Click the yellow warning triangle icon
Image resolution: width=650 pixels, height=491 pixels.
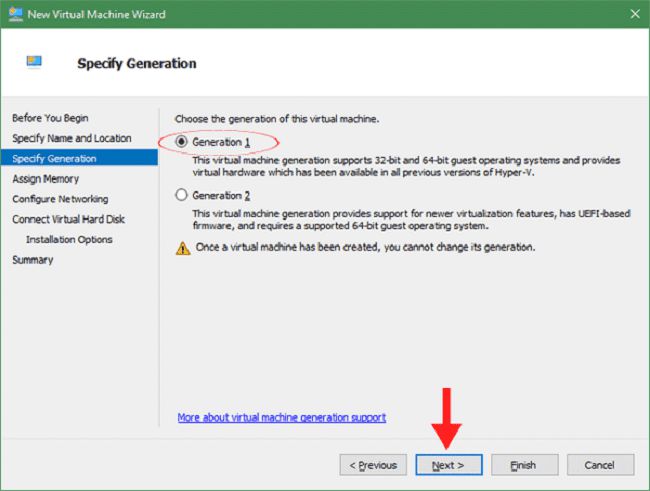(183, 248)
